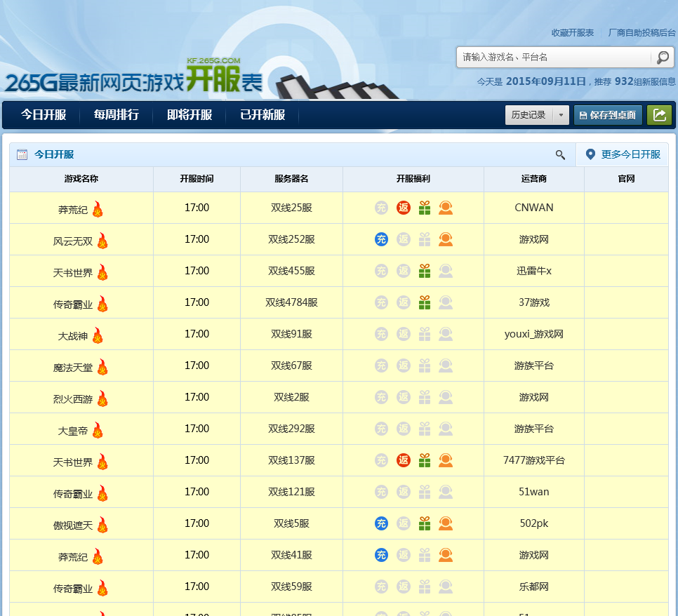
Task: Click flame icon next to 傲视遮天
Action: pos(102,525)
